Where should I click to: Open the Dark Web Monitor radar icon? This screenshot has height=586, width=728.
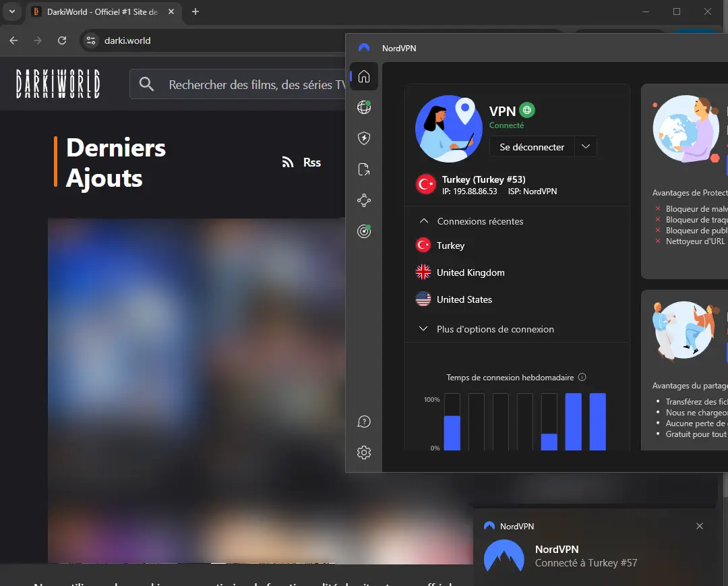(x=364, y=231)
